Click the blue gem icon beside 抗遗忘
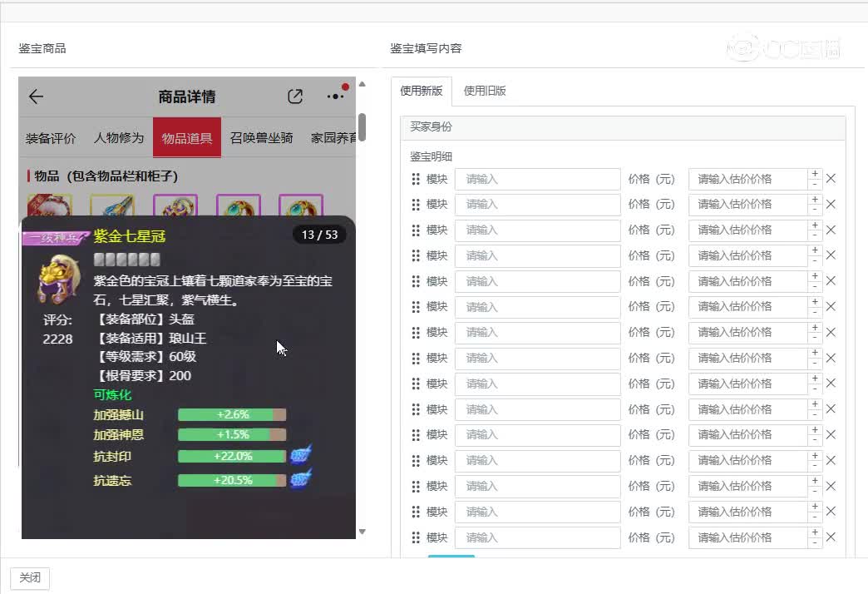This screenshot has width=868, height=594. click(301, 478)
